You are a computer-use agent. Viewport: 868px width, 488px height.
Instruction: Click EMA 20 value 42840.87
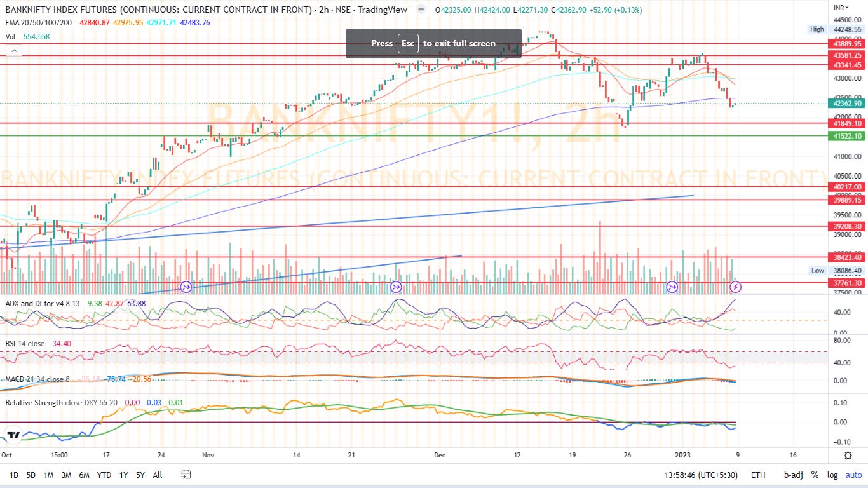click(x=93, y=23)
